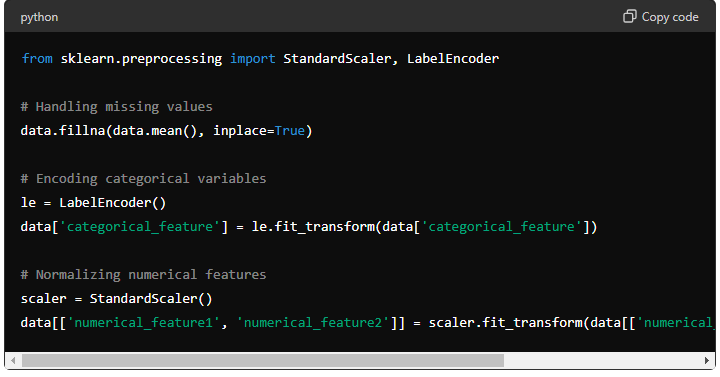Click the 'import' keyword
Viewport: 720px width, 377px height.
pyautogui.click(x=253, y=59)
